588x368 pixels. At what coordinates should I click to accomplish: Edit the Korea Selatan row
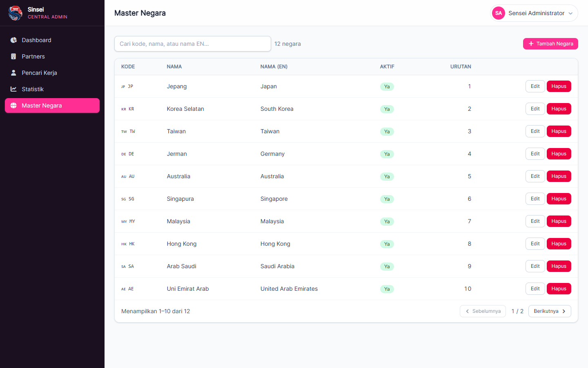[535, 109]
